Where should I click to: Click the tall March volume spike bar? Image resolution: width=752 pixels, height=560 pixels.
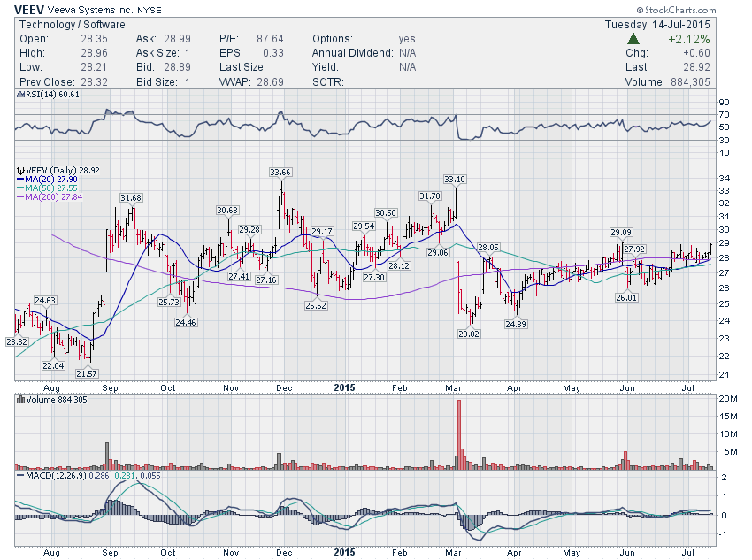coord(459,434)
